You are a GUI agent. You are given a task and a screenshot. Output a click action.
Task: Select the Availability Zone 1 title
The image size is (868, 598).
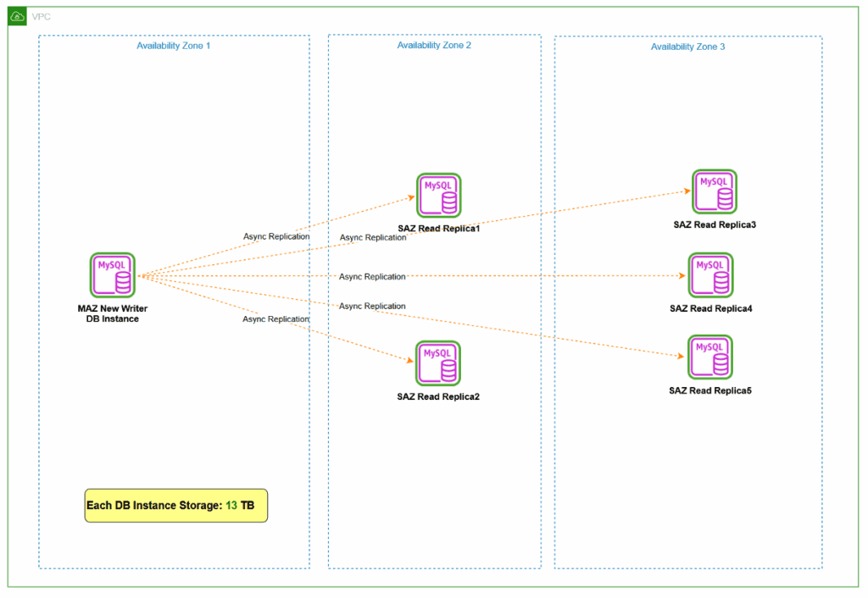173,46
